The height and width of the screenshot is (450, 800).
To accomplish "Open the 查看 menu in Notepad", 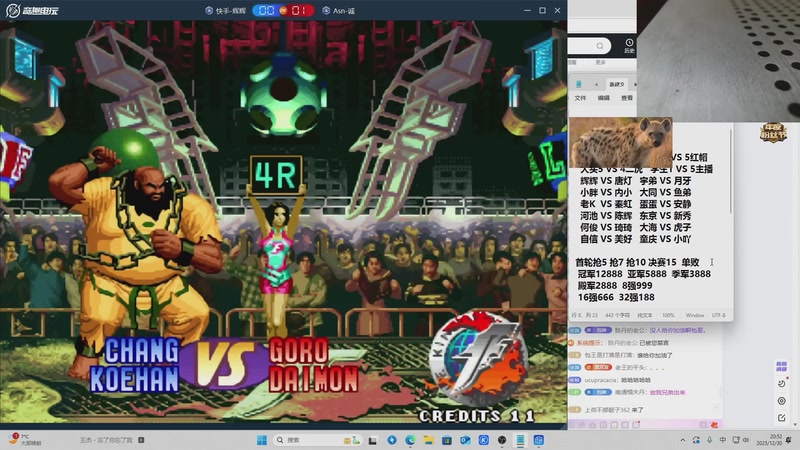I will point(627,98).
